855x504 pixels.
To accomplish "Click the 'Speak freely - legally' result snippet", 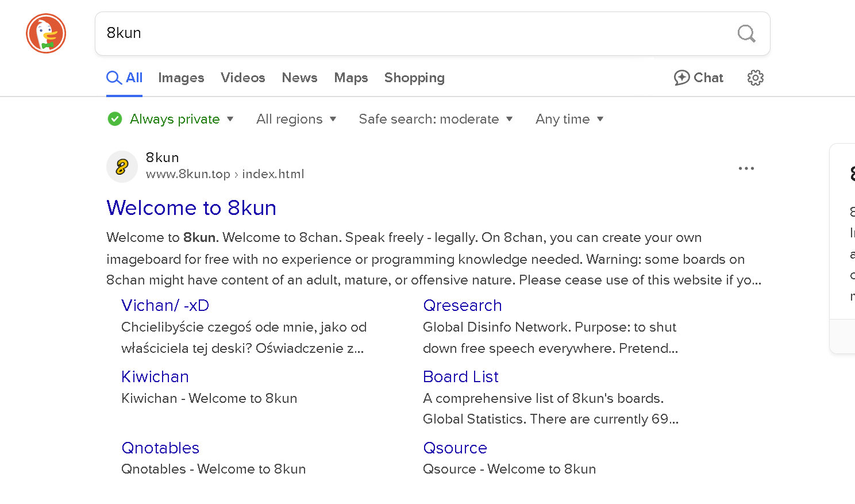I will 434,259.
